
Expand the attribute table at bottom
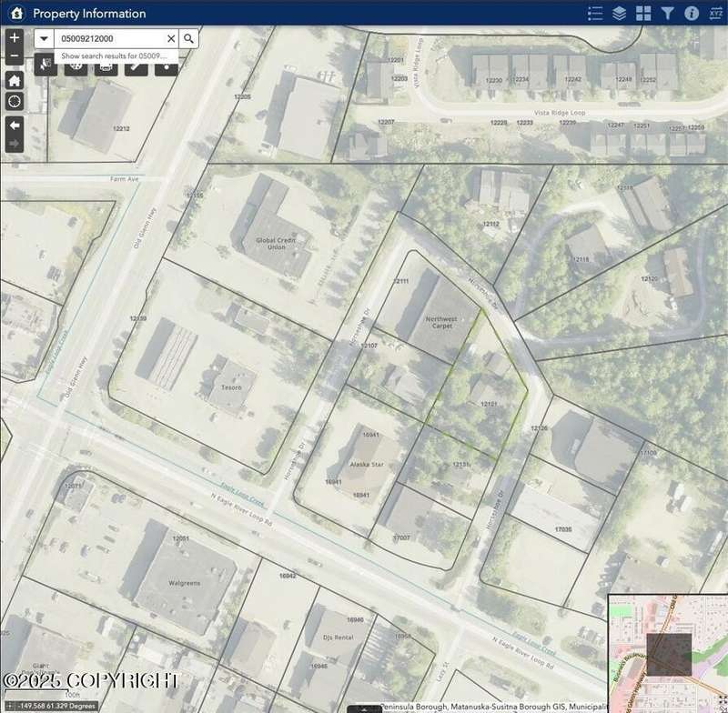(364, 708)
